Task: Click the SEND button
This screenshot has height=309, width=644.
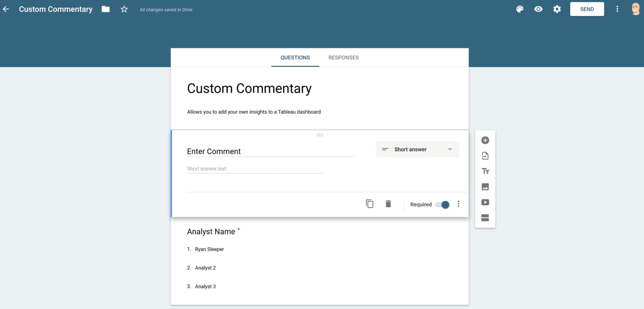Action: pyautogui.click(x=587, y=9)
